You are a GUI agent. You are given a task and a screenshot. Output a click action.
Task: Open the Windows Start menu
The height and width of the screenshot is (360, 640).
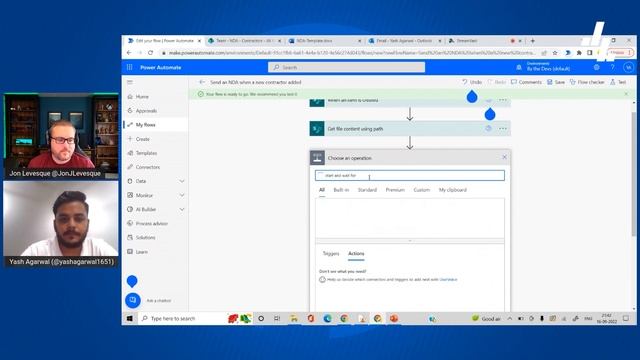tap(129, 318)
